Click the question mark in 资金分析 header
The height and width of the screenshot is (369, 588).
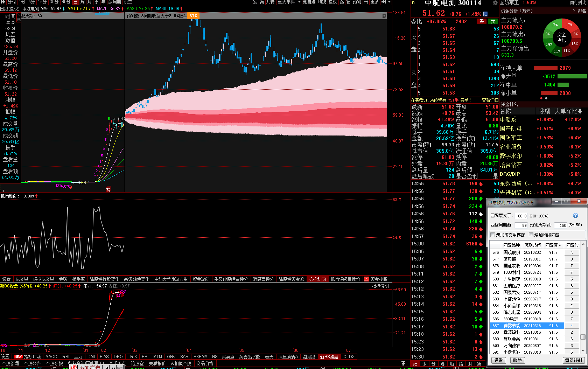(574, 11)
